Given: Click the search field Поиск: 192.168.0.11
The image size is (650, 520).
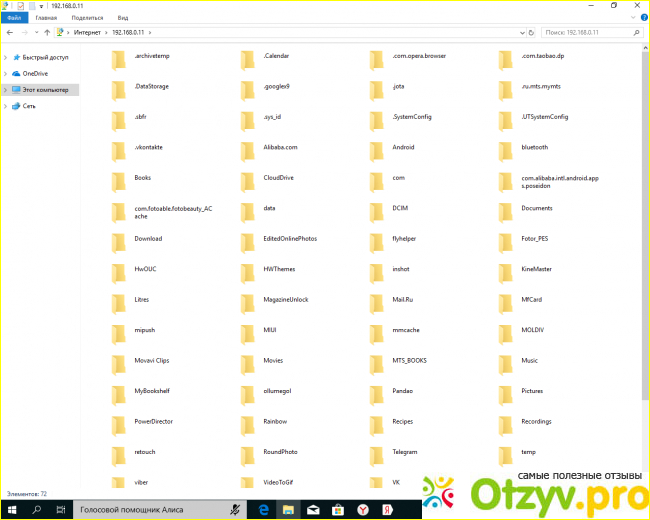Looking at the screenshot, I should (590, 32).
